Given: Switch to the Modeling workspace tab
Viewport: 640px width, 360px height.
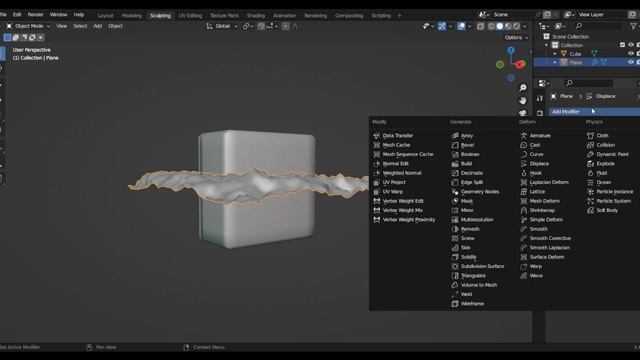Looking at the screenshot, I should pyautogui.click(x=131, y=16).
